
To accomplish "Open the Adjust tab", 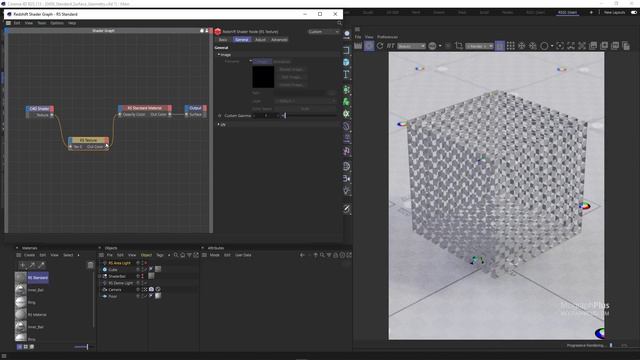I will (260, 40).
